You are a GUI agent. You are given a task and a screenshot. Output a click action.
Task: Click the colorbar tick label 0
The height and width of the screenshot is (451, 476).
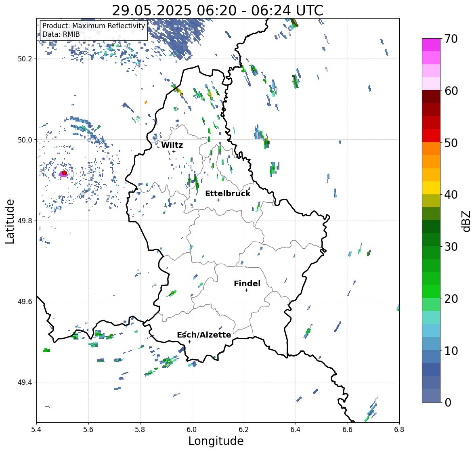(x=448, y=403)
